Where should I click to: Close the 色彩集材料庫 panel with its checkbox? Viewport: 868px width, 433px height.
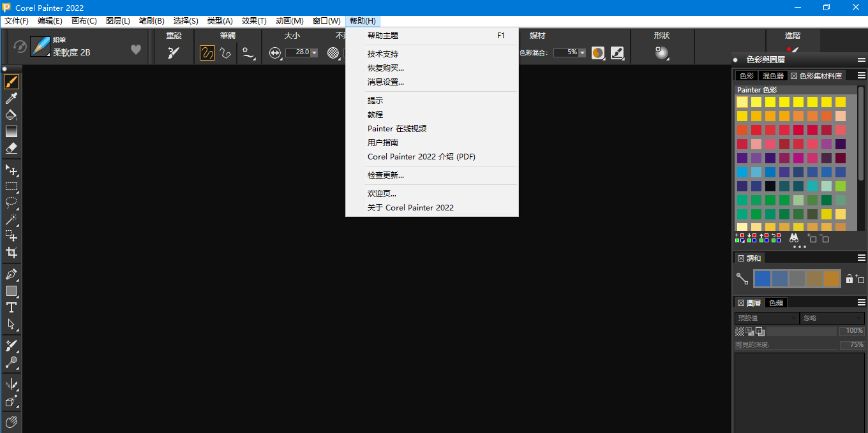click(x=794, y=76)
